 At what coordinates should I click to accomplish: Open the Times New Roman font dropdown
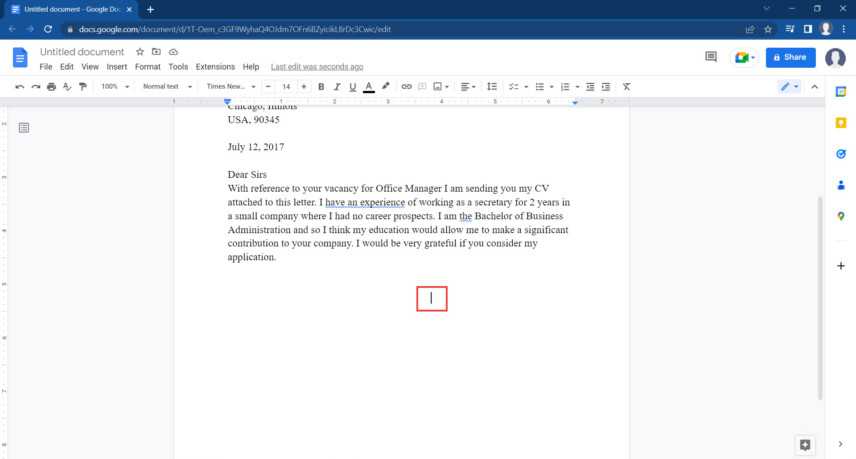tap(230, 87)
